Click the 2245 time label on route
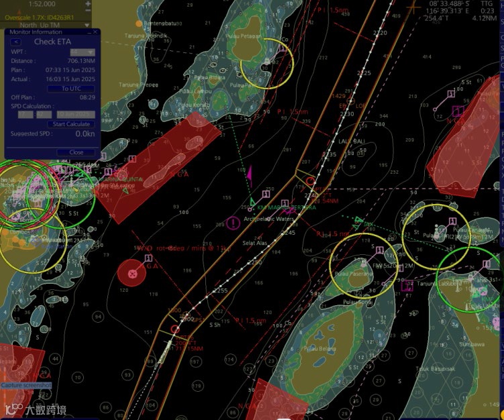Image resolution: width=504 pixels, height=420 pixels. [289, 233]
